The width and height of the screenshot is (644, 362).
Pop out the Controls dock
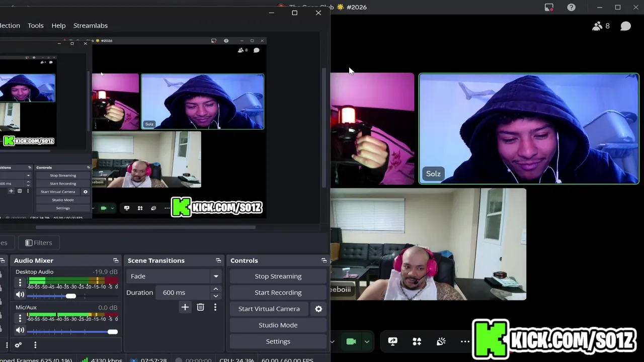pos(324,260)
